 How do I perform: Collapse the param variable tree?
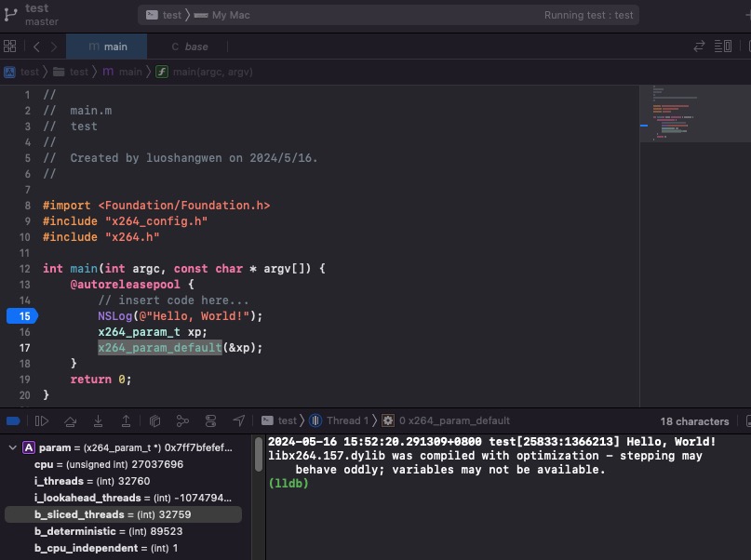coord(12,447)
